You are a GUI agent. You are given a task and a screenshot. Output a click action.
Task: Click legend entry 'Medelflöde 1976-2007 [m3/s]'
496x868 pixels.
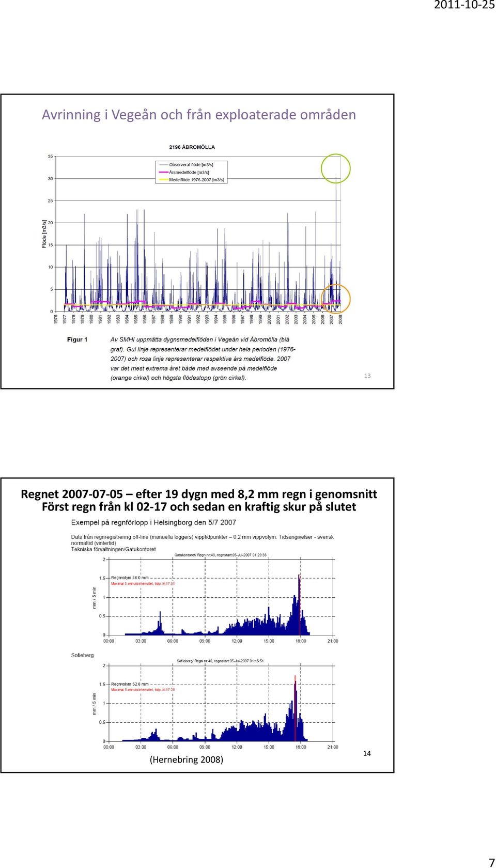point(196,180)
